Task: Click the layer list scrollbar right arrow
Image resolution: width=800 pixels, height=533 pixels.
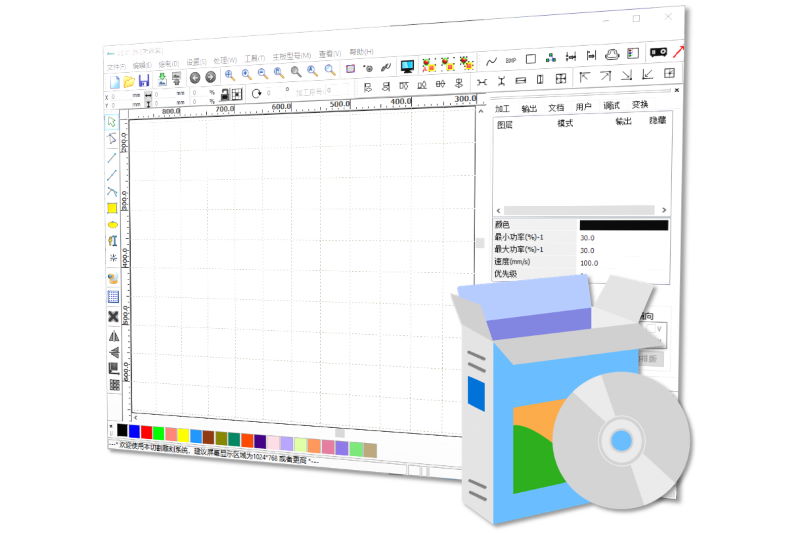Action: click(664, 210)
